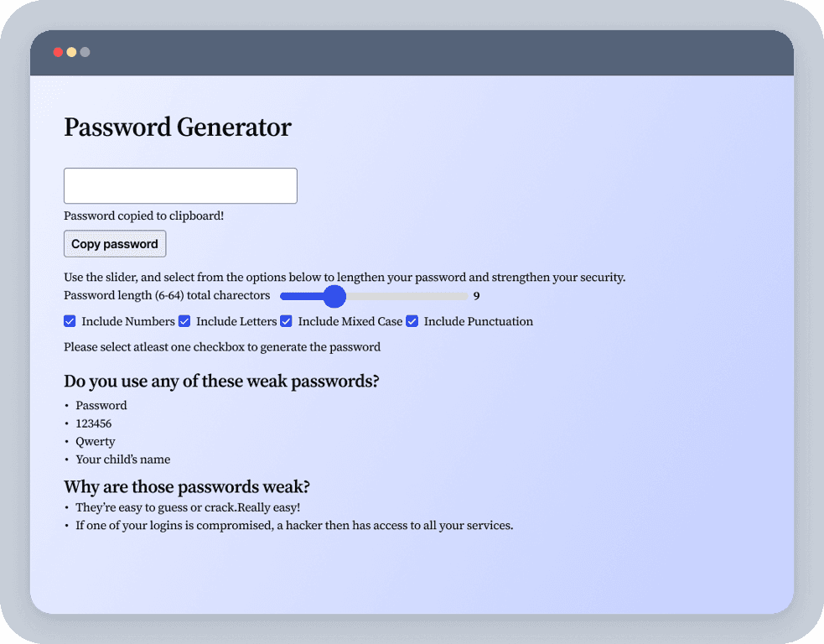This screenshot has height=644, width=824.
Task: Toggle the Include Mixed Case checkbox
Action: pyautogui.click(x=286, y=321)
